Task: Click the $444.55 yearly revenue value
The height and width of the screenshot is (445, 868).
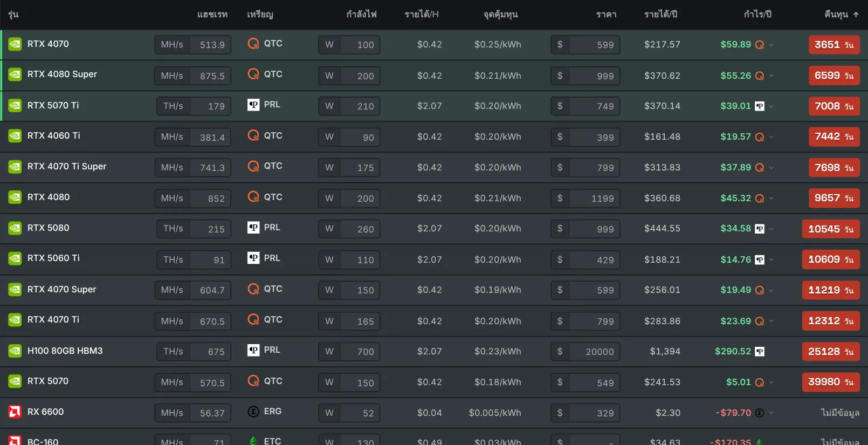Action: click(662, 229)
